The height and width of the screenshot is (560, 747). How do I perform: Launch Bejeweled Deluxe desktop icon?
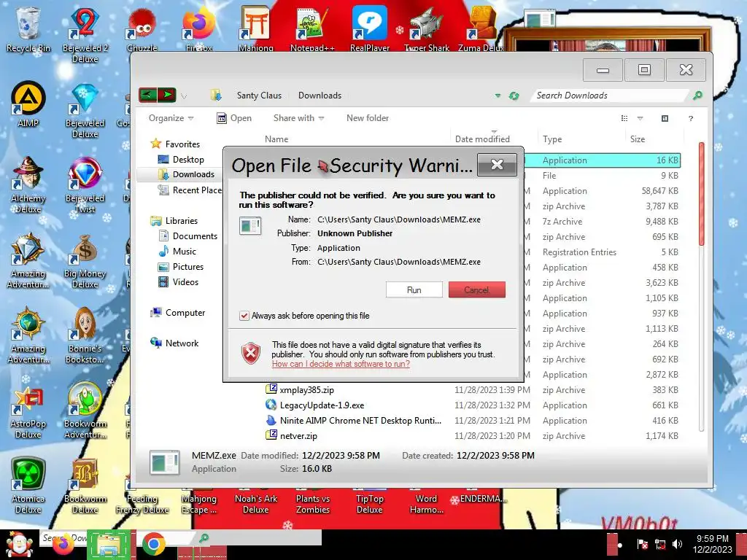(x=85, y=111)
